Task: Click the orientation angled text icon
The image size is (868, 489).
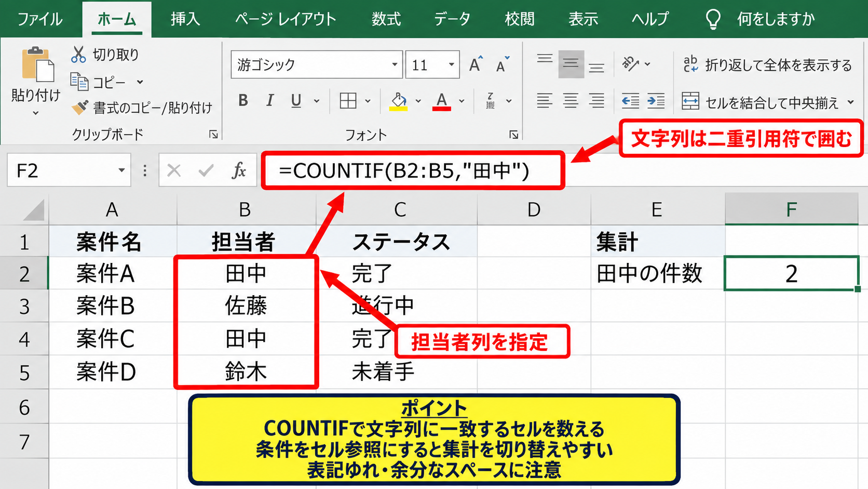Action: 630,64
